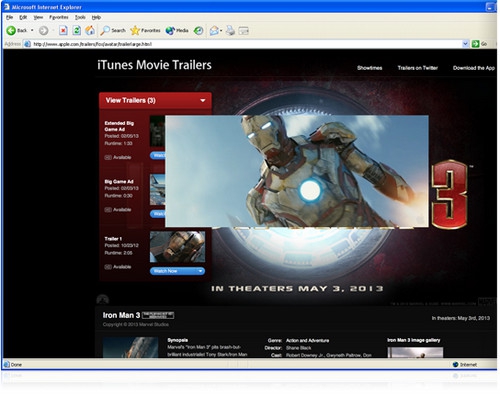Open the Tools menu

pyautogui.click(x=80, y=17)
